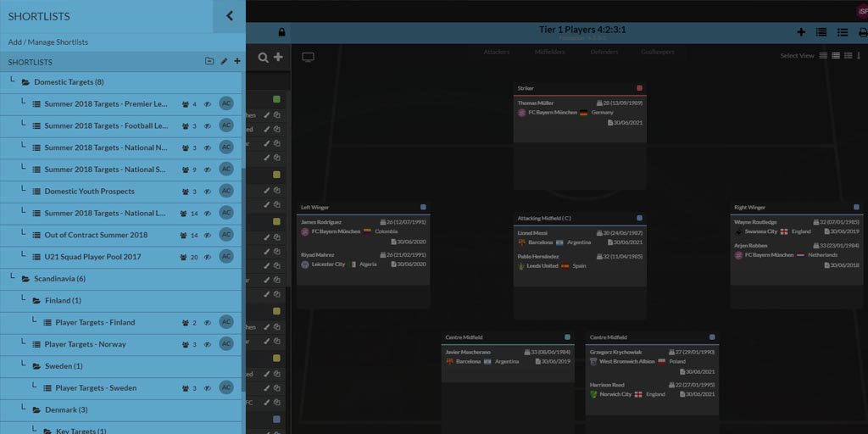Click the list icon right of top-right plus
The width and height of the screenshot is (868, 434).
[x=821, y=32]
